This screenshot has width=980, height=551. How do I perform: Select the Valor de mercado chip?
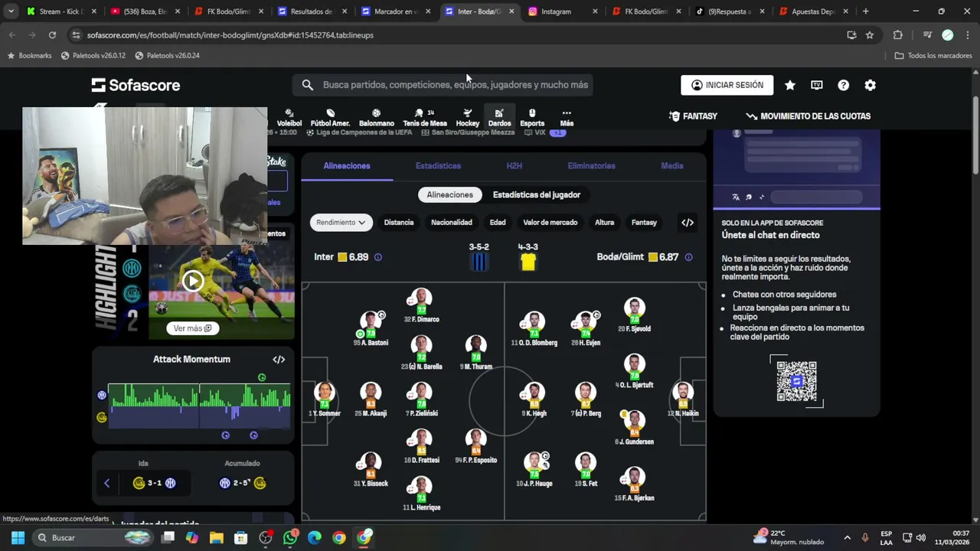(550, 223)
